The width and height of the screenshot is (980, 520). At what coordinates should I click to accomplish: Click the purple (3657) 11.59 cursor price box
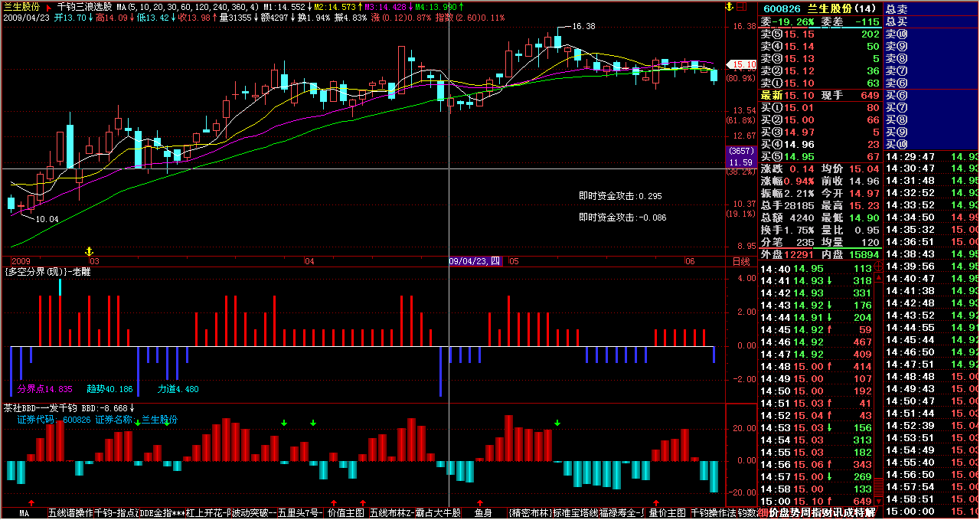point(741,158)
